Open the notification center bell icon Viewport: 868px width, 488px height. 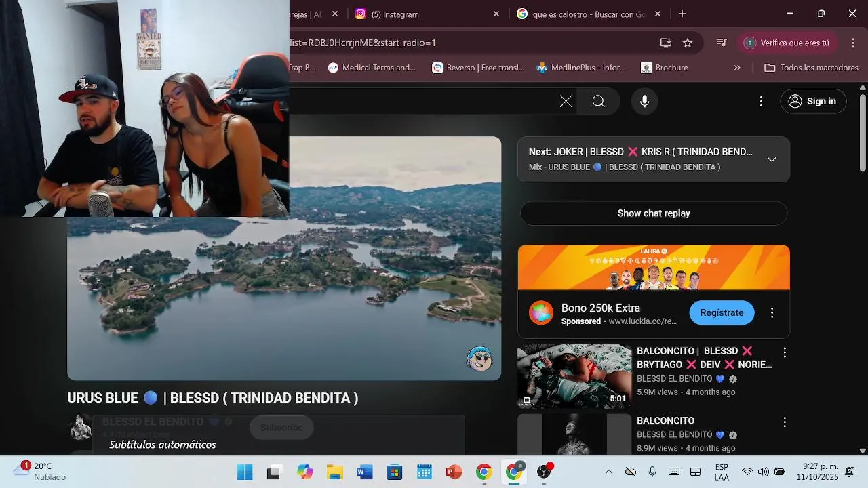(x=850, y=472)
